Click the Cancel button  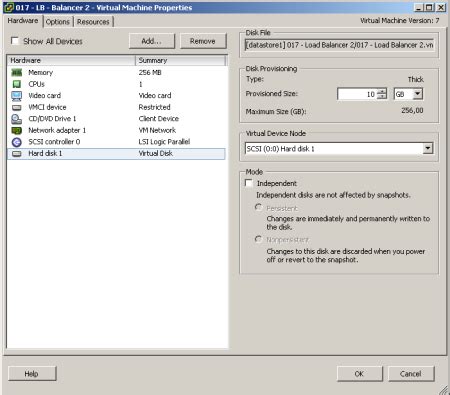pos(411,374)
